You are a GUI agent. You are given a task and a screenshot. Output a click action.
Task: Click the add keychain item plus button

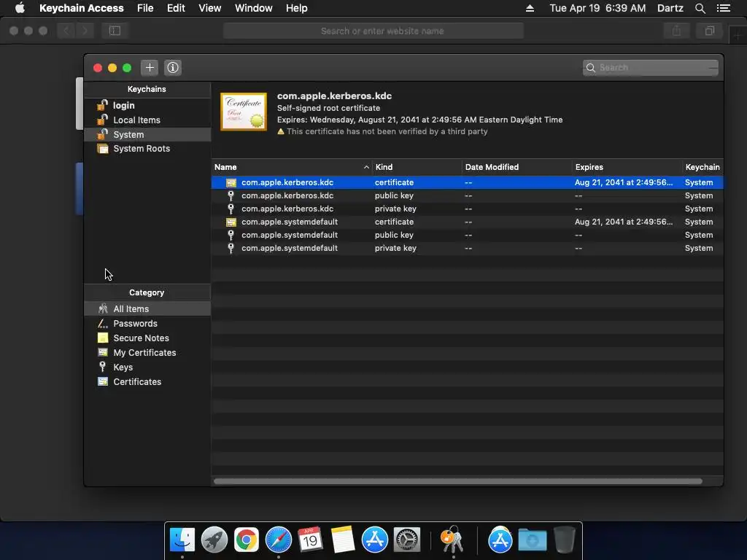[150, 68]
